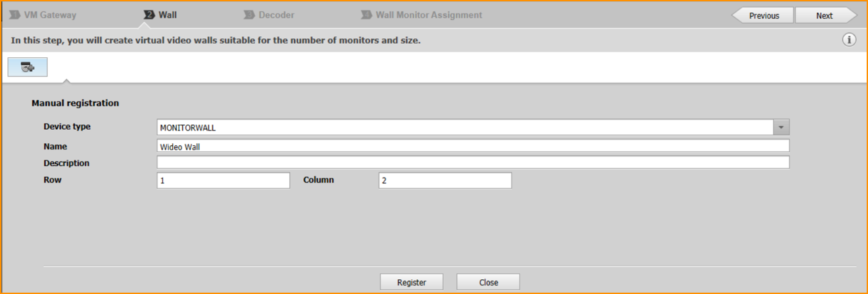Click the Register button
868x294 pixels.
click(411, 282)
